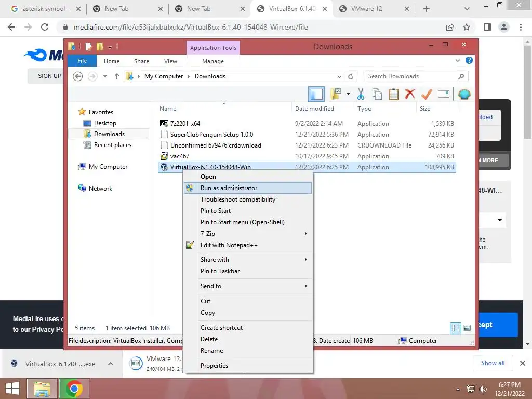This screenshot has height=399, width=532.
Task: Sort by the Date modified column
Action: point(322,109)
